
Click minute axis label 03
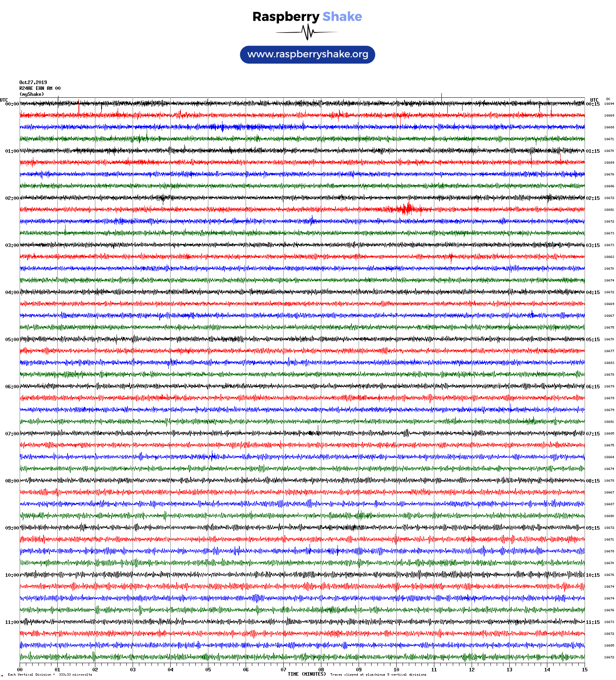click(133, 670)
